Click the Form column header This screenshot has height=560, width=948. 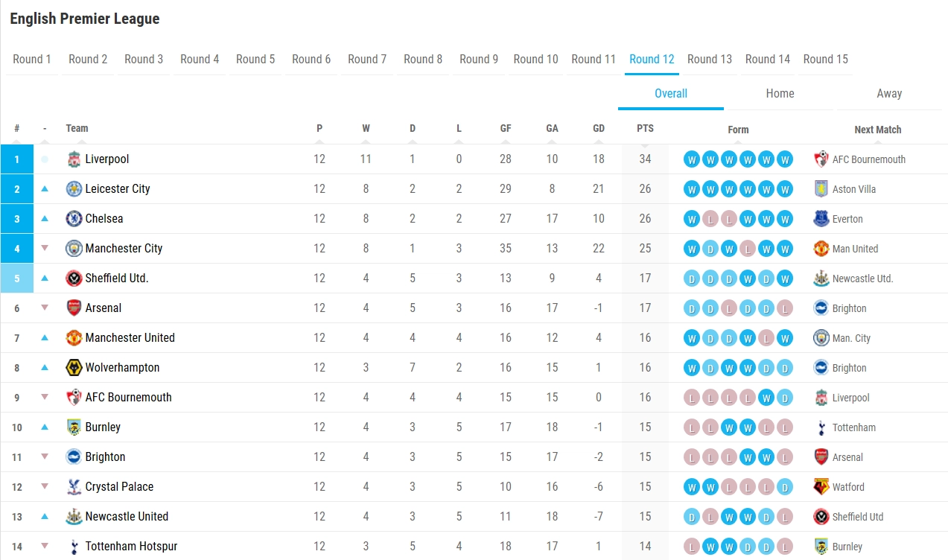(x=738, y=130)
